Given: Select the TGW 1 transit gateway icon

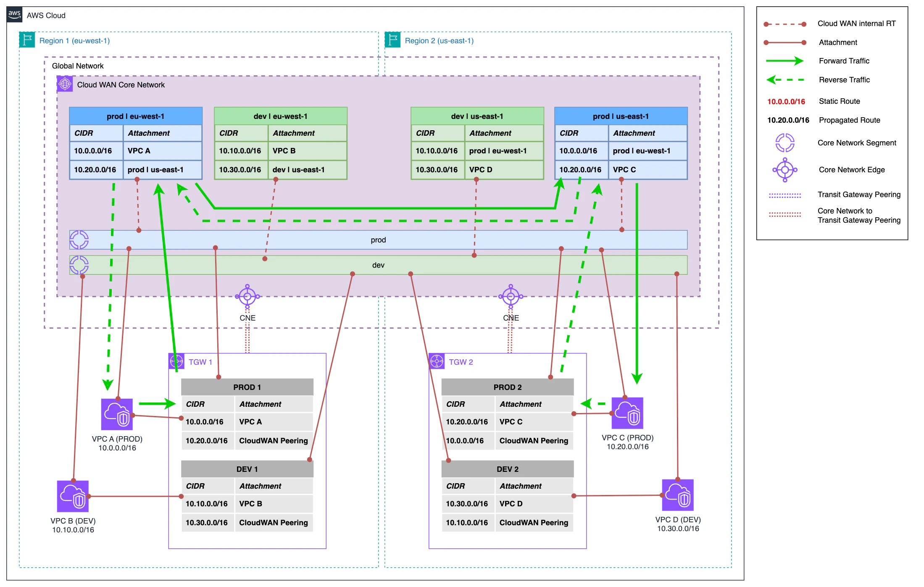Looking at the screenshot, I should (x=176, y=361).
